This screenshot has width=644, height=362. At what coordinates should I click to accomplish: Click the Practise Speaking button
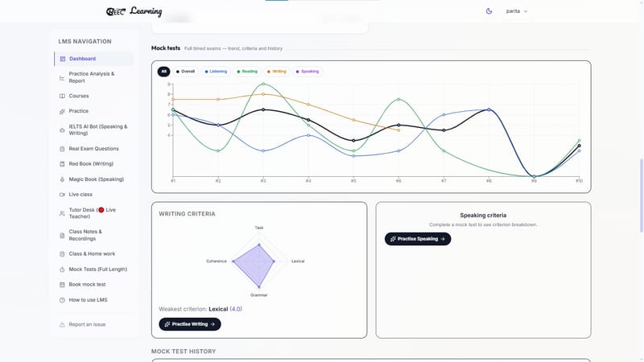418,239
